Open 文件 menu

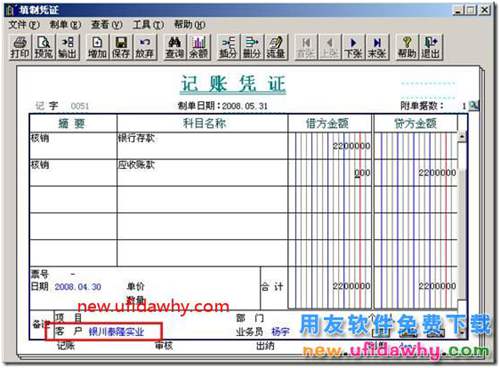pyautogui.click(x=23, y=25)
